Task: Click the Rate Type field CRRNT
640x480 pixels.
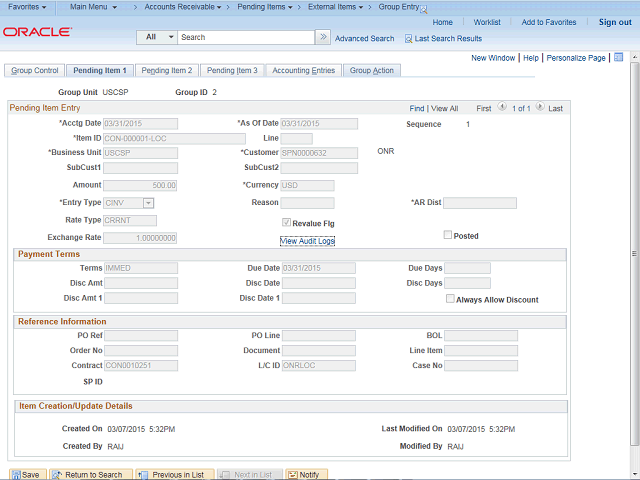Action: 130,220
